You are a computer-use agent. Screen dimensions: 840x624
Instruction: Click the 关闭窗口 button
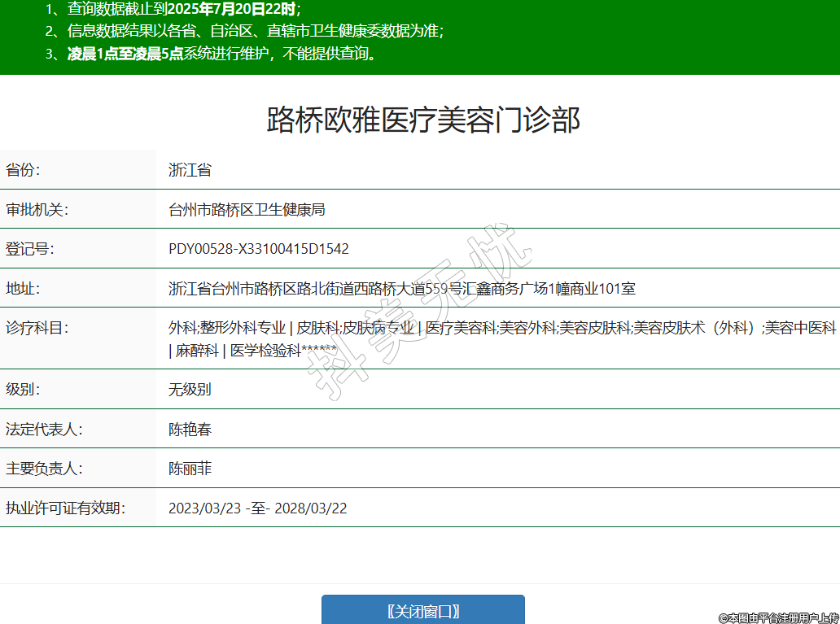click(423, 611)
